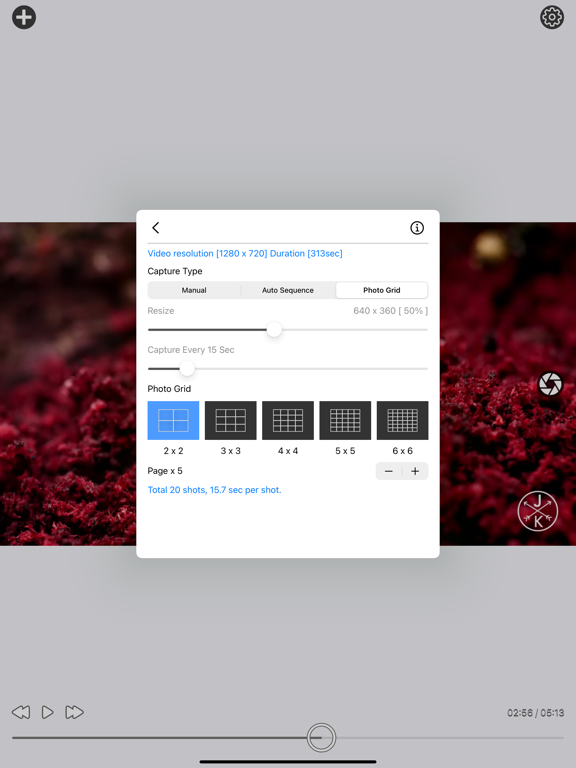Click the 'Total 20 shots' summary text

click(x=215, y=490)
